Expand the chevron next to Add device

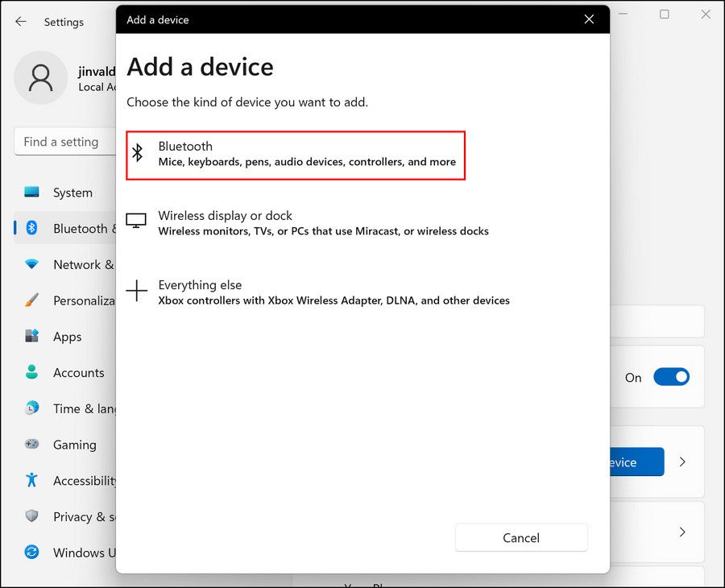682,462
